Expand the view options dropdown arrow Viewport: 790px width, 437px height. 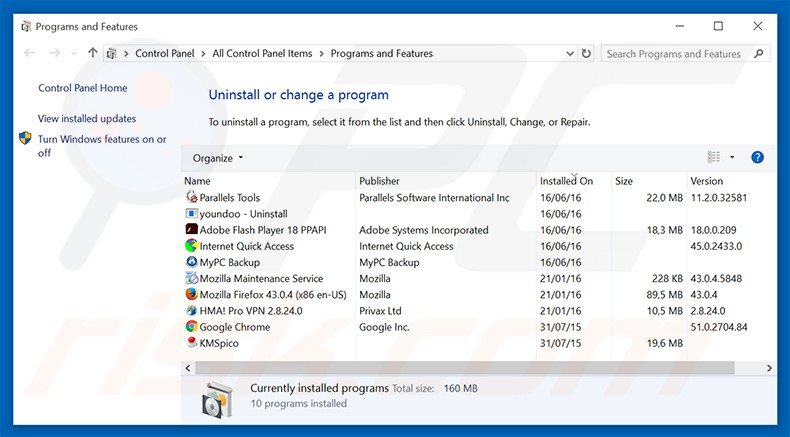click(732, 157)
